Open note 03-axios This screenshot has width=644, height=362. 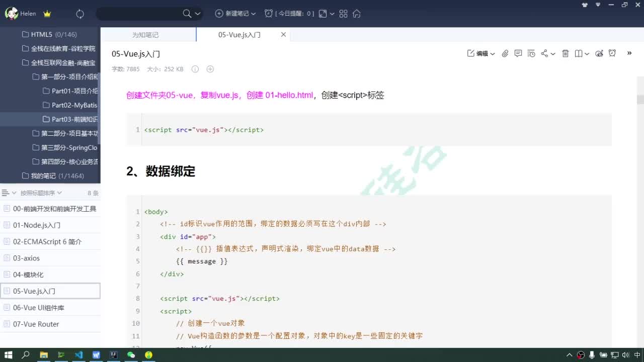pos(50,258)
